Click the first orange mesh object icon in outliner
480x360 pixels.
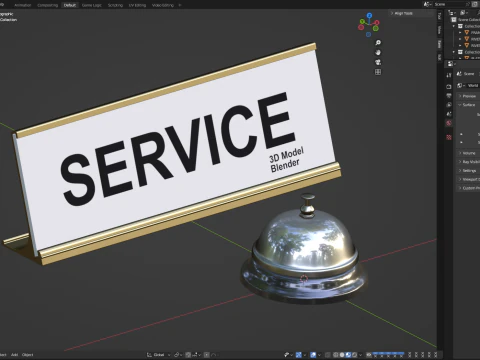[467, 32]
